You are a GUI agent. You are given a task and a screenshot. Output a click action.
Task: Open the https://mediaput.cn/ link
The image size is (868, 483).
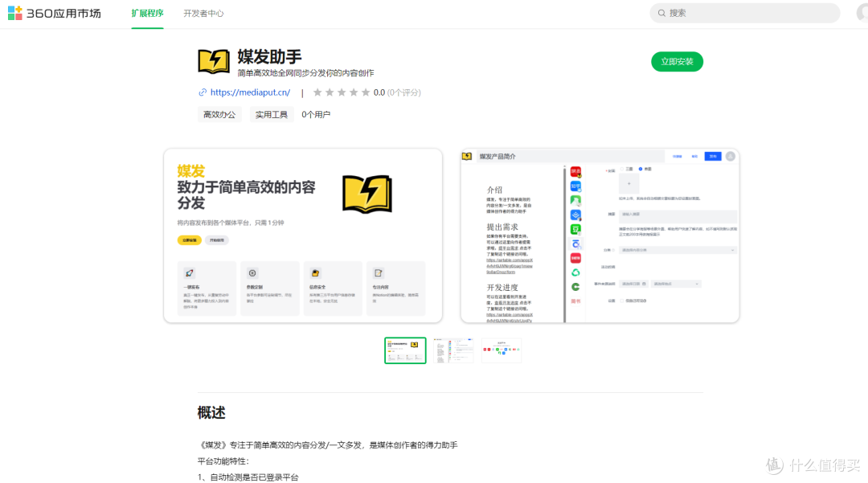(x=250, y=92)
